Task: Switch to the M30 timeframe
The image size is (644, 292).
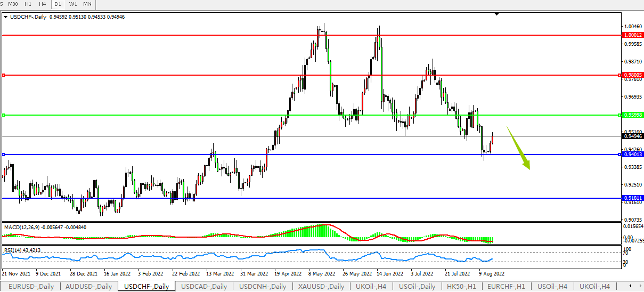Action: (13, 4)
